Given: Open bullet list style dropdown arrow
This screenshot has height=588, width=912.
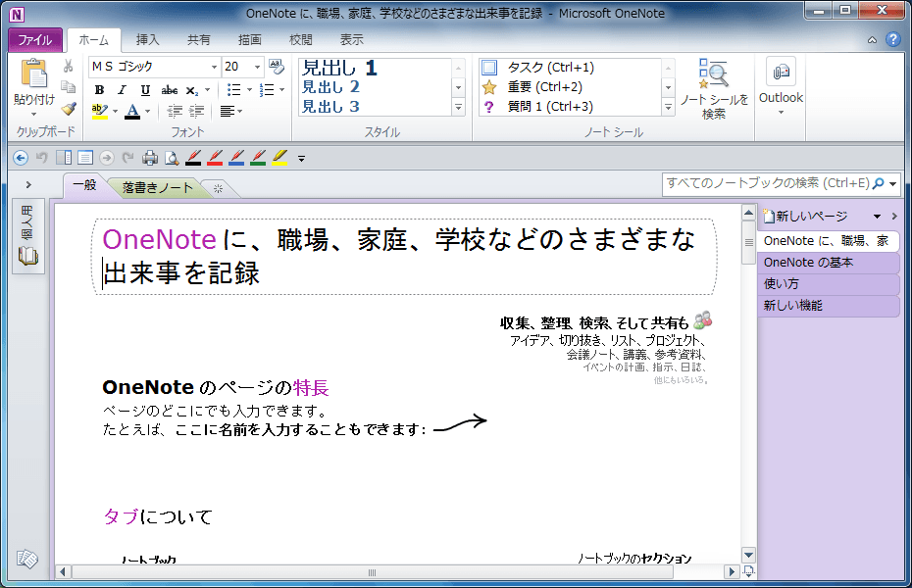Looking at the screenshot, I should (249, 90).
